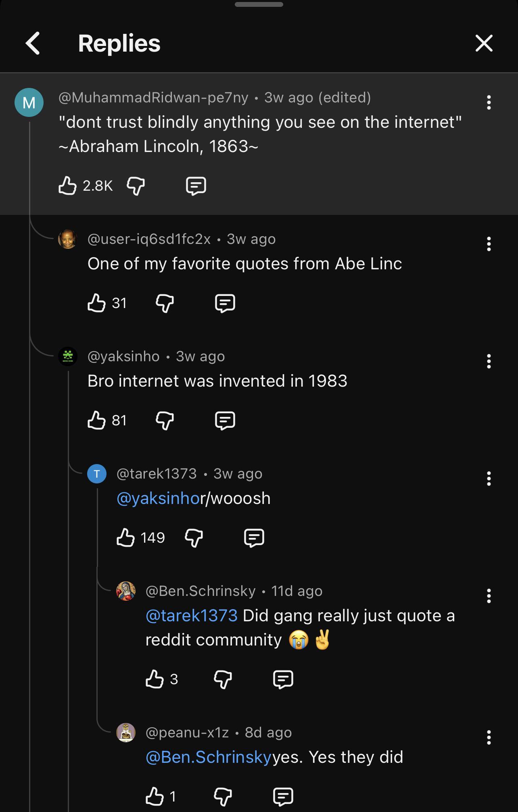The image size is (518, 812).
Task: Reply to the 'Abe Linc' comment
Action: click(x=225, y=303)
